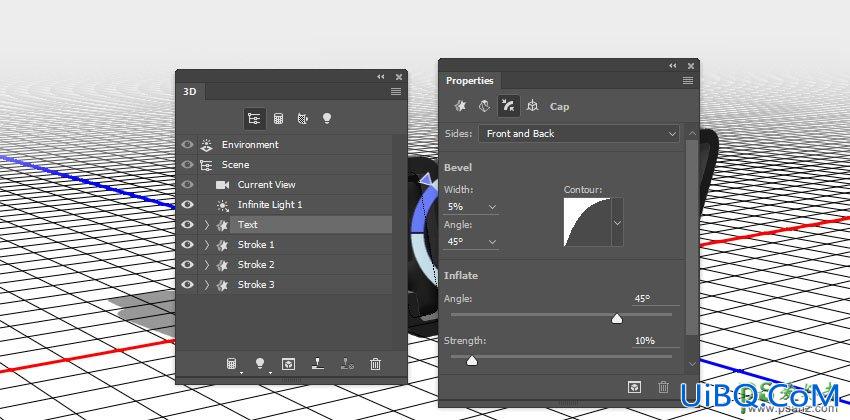The height and width of the screenshot is (420, 850).
Task: Click the Inflate Angle slider handle
Action: pos(617,319)
